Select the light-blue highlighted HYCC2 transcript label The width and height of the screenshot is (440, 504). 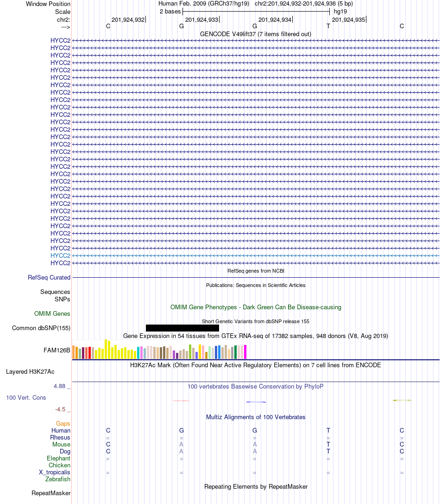(x=60, y=256)
